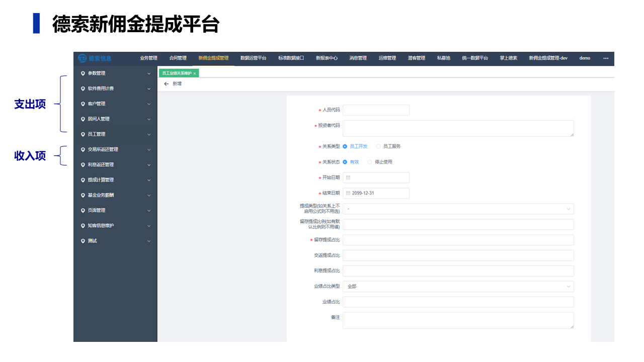Click the calendar icon in 结束日期
The width and height of the screenshot is (644, 362).
tap(348, 193)
